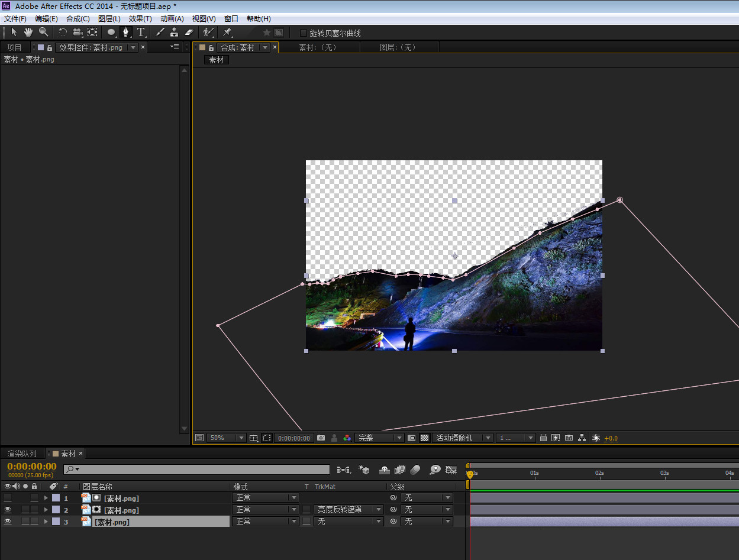Open the resolution dropdown in viewer bar
Screen dimensions: 739x560
pos(379,438)
